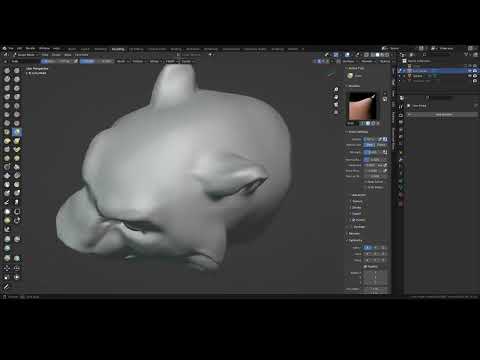Select the Scrape brush tool
Screen dimensions: 480x360
7,123
